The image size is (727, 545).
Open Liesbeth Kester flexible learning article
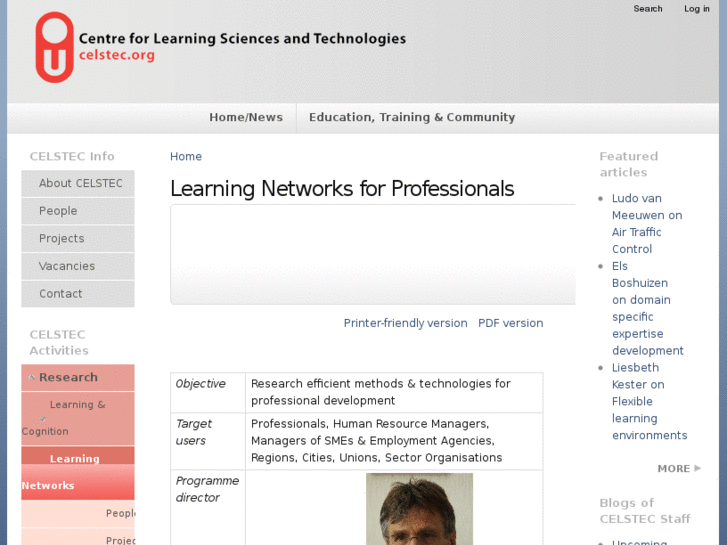[649, 401]
